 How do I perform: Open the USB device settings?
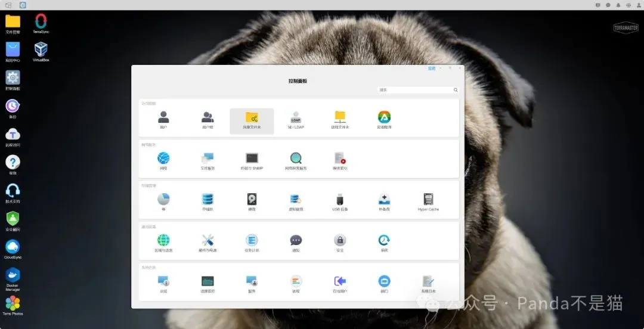340,203
